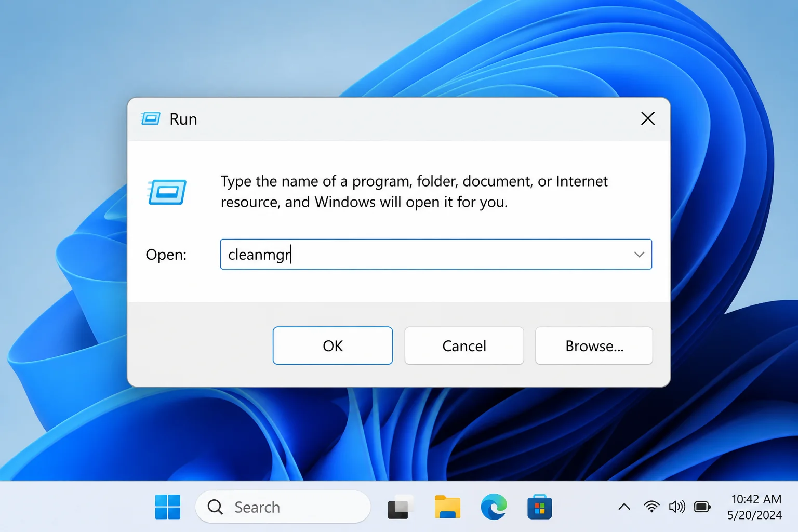Open the Browse... file picker
Viewport: 798px width, 532px height.
pyautogui.click(x=594, y=345)
